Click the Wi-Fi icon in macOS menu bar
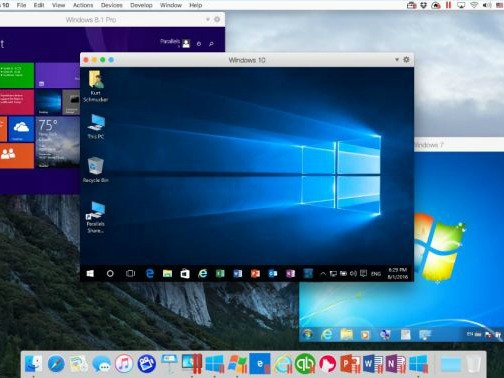Viewport: 504px width, 378px height. coord(474,5)
